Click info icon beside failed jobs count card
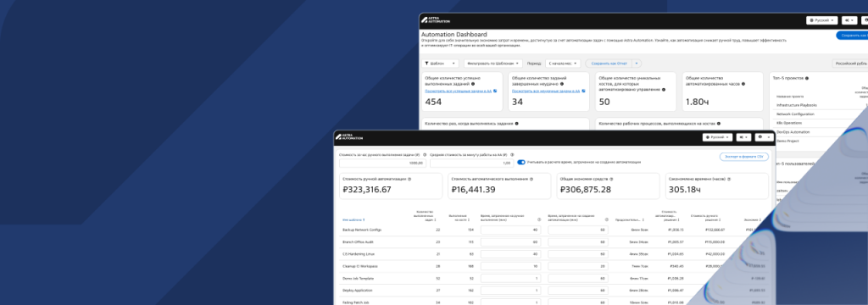The height and width of the screenshot is (305, 868). pos(563,84)
